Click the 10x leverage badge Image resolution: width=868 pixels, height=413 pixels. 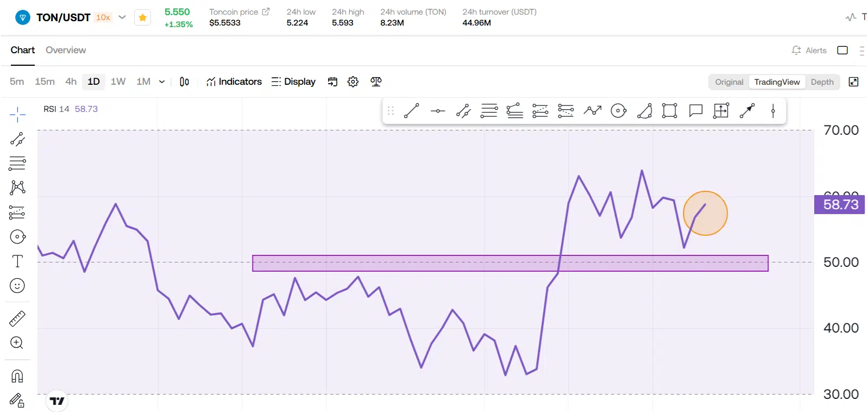tap(103, 17)
